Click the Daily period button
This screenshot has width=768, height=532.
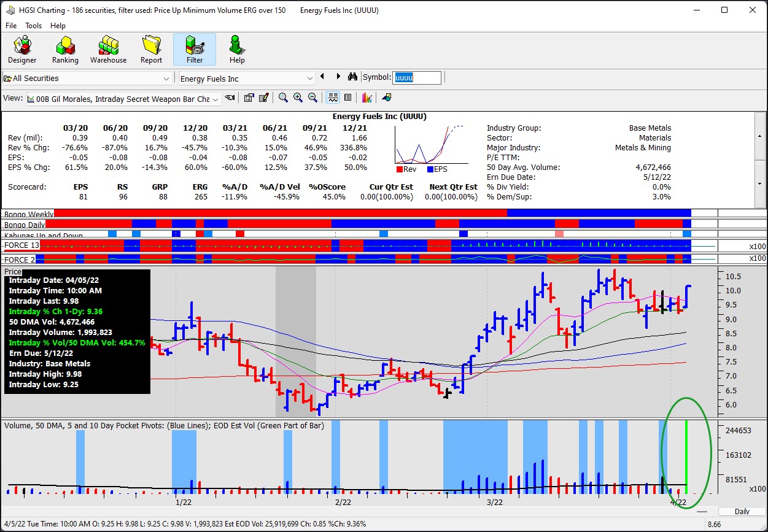click(x=742, y=511)
